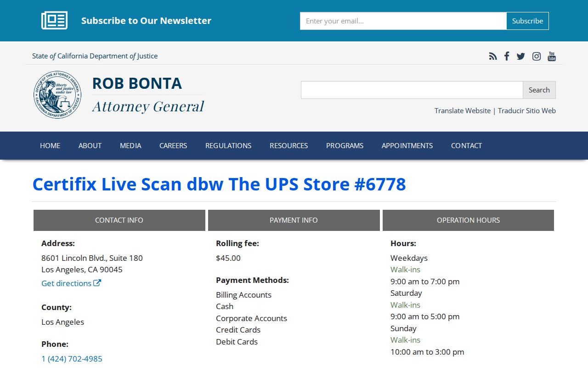Click the PAYMENT INFO column header
The height and width of the screenshot is (368, 588).
[x=294, y=220]
